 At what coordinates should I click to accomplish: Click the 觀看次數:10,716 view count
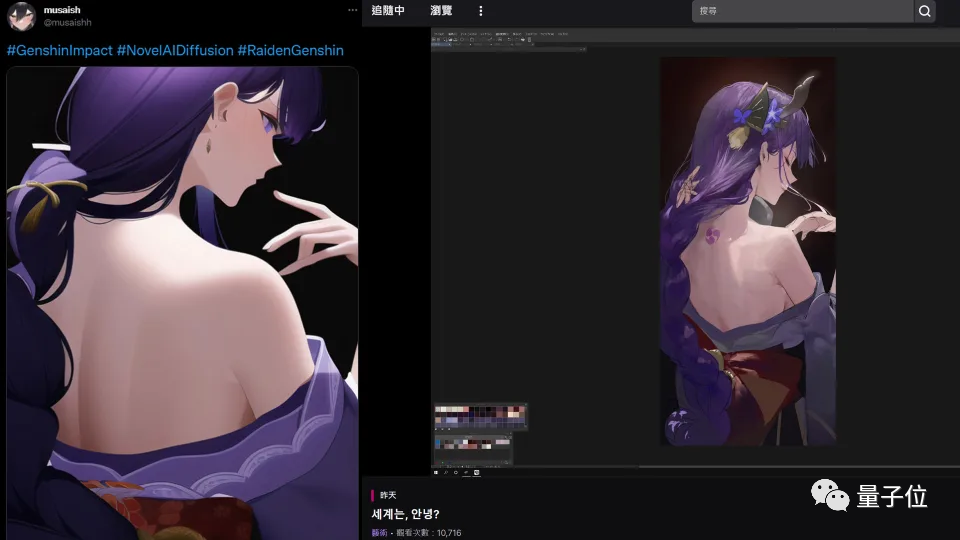pyautogui.click(x=429, y=533)
